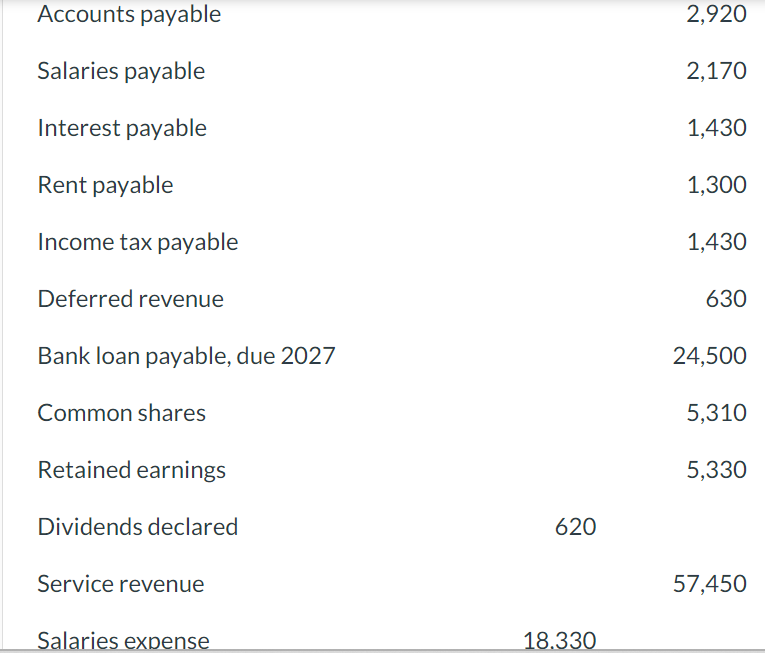The width and height of the screenshot is (765, 653).
Task: Click the Income tax payable 1,430 amount
Action: point(717,242)
